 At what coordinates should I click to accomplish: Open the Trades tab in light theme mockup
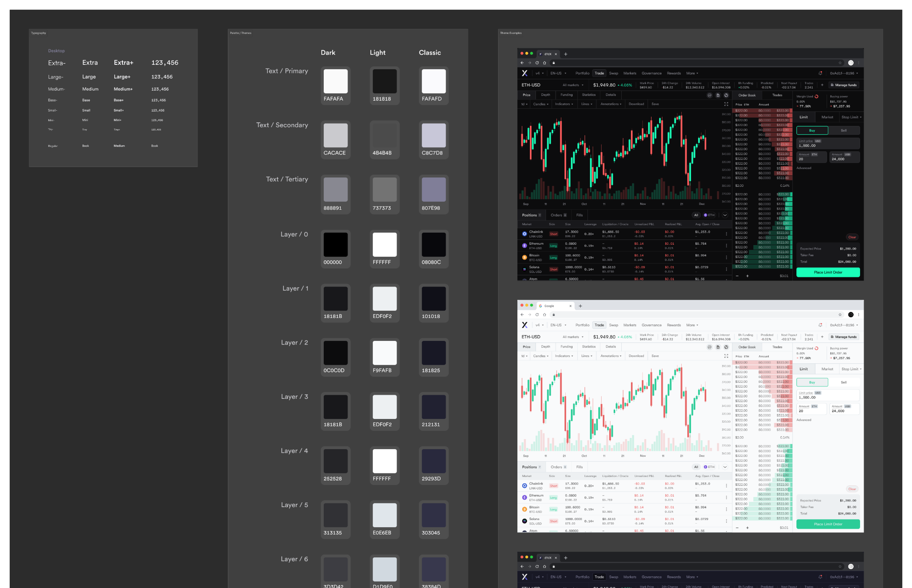click(777, 347)
